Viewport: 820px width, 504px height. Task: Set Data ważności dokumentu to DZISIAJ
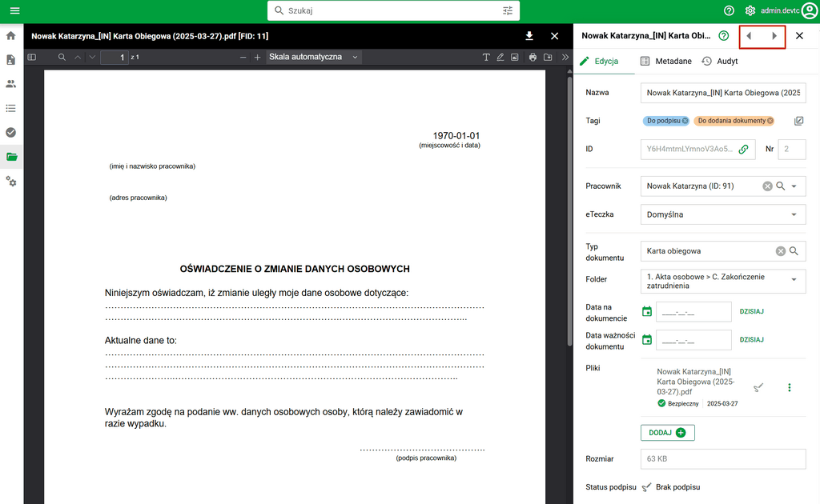point(751,339)
